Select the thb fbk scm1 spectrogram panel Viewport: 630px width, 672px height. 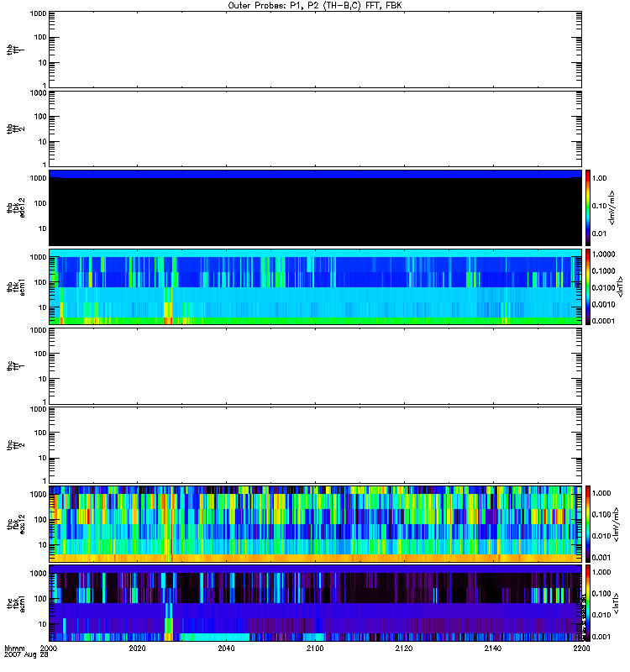316,286
